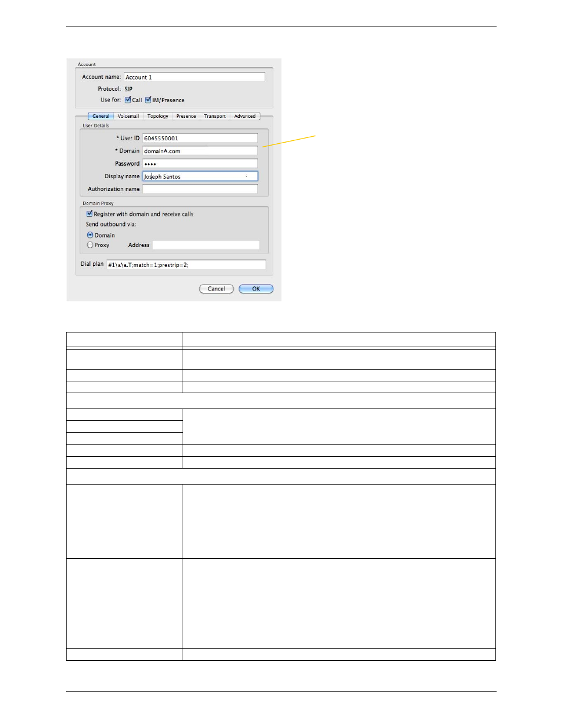Screen dimensions: 562x728
Task: Click the Dial plan field
Action: (186, 265)
